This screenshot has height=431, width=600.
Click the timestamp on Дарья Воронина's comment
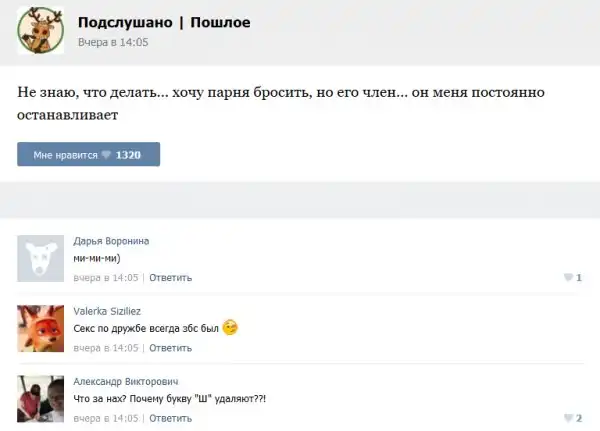click(x=106, y=277)
